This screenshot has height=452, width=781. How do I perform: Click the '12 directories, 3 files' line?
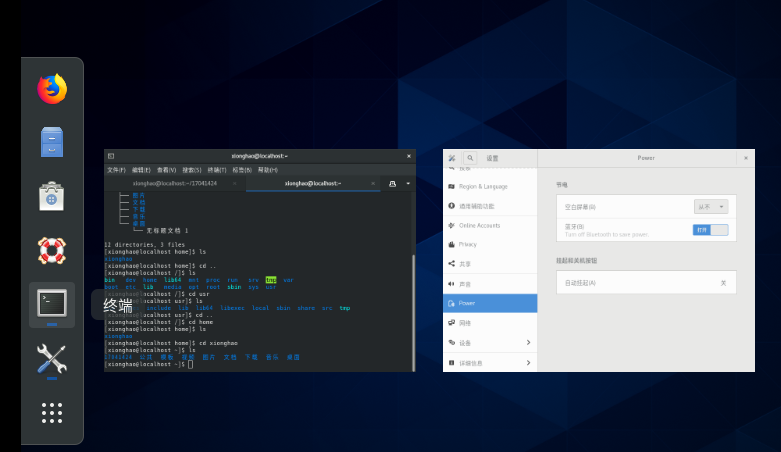(x=144, y=245)
